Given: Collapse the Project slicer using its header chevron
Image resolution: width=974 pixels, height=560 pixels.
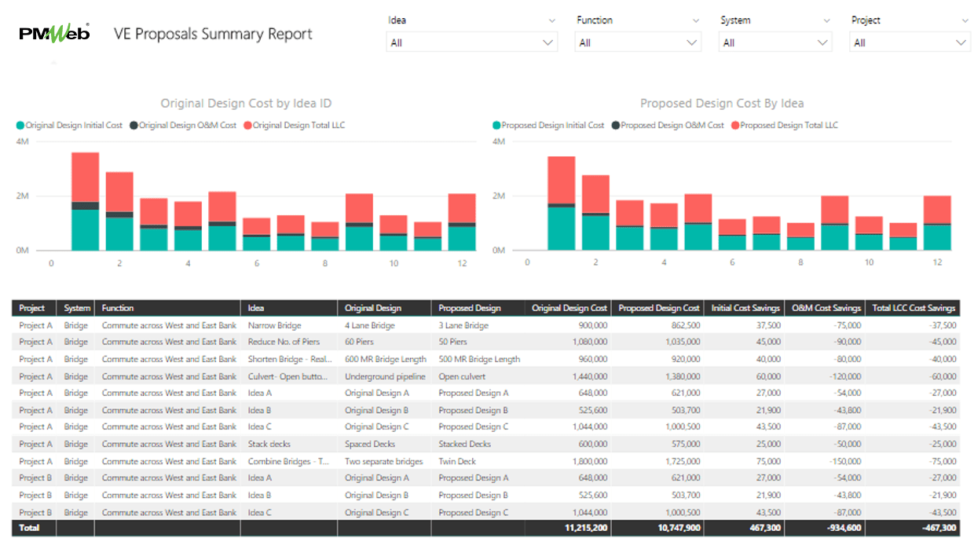Looking at the screenshot, I should (965, 20).
